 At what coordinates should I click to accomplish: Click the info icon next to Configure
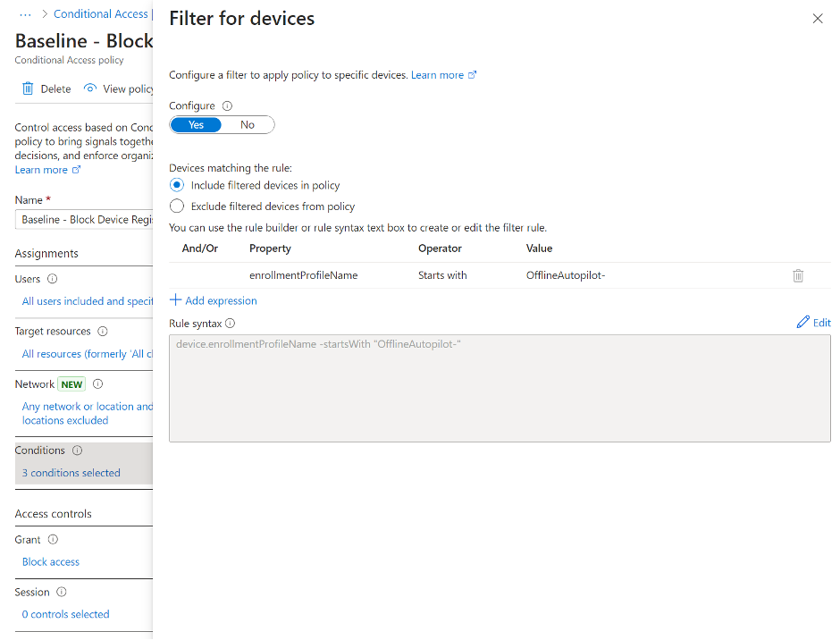[x=227, y=105]
